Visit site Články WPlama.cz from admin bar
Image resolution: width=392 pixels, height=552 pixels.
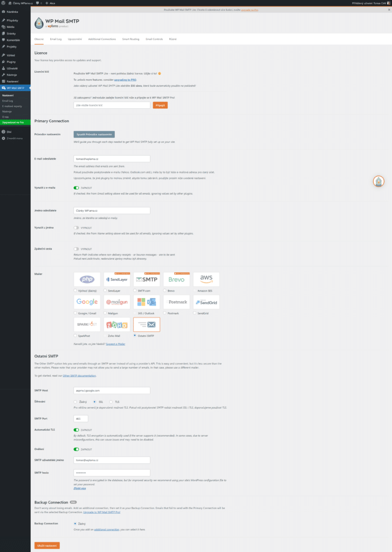(x=21, y=3)
